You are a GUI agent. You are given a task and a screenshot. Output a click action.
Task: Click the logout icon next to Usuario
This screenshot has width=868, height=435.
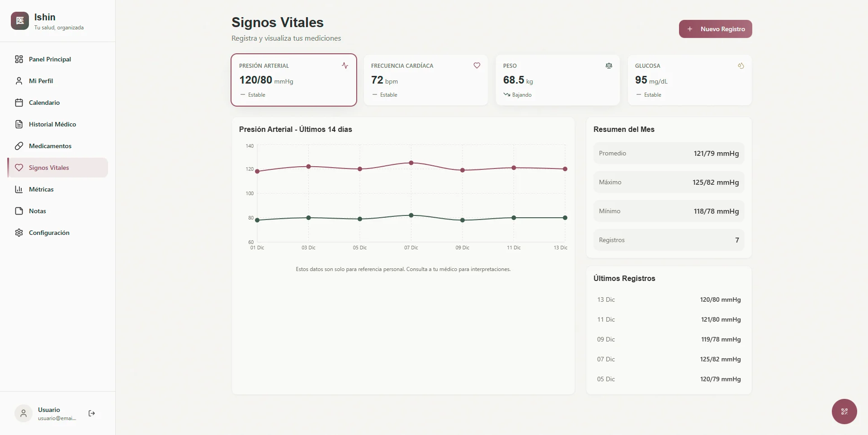coord(92,413)
